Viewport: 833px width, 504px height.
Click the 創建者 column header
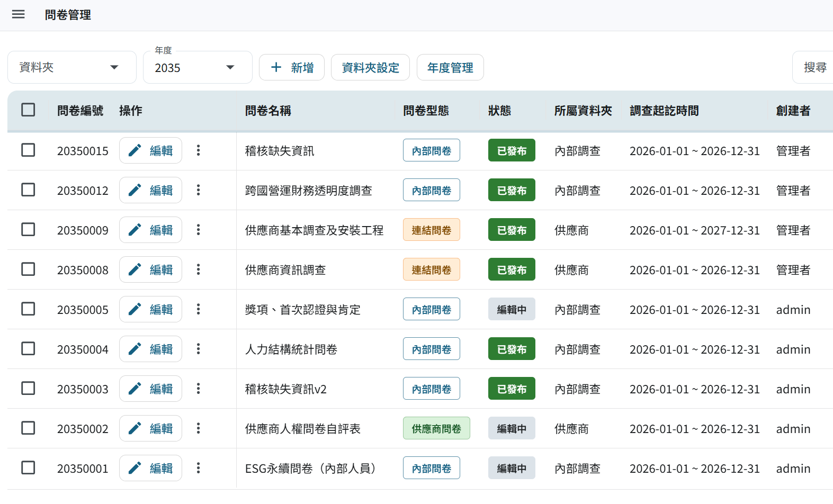coord(793,110)
